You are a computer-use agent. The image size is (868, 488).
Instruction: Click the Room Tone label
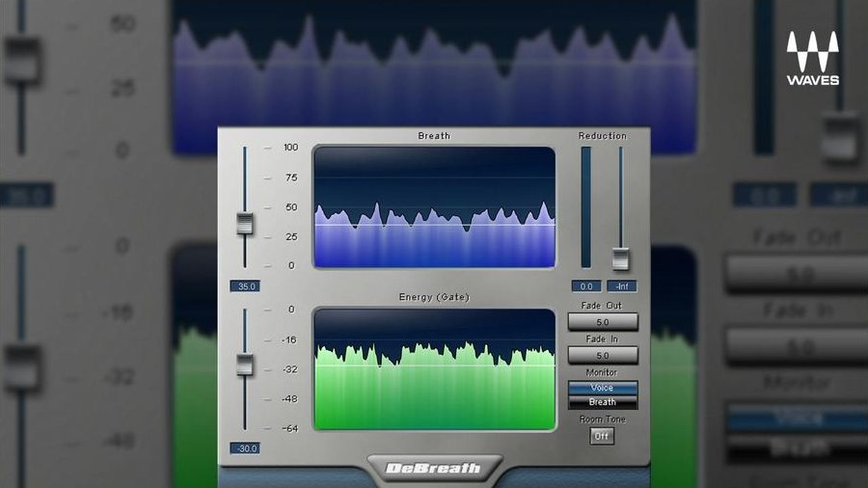click(x=602, y=420)
